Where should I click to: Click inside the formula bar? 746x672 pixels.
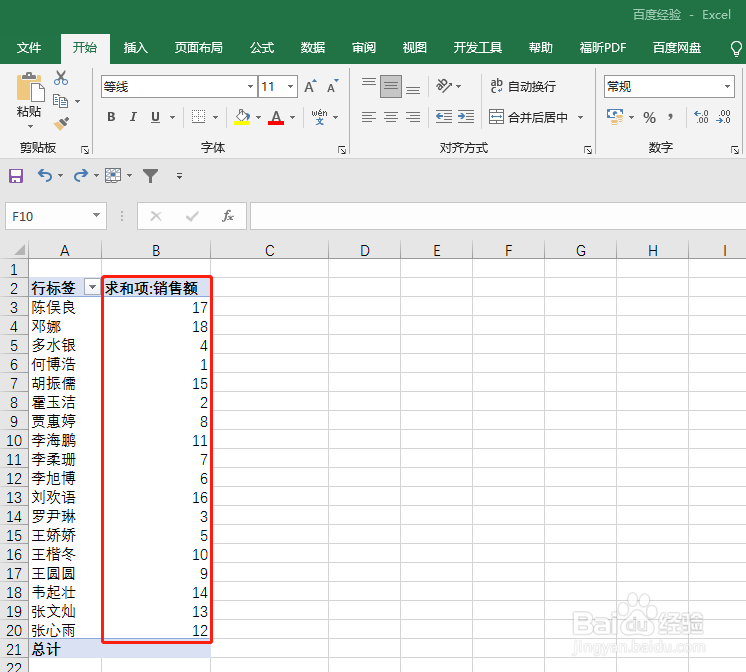tap(498, 216)
